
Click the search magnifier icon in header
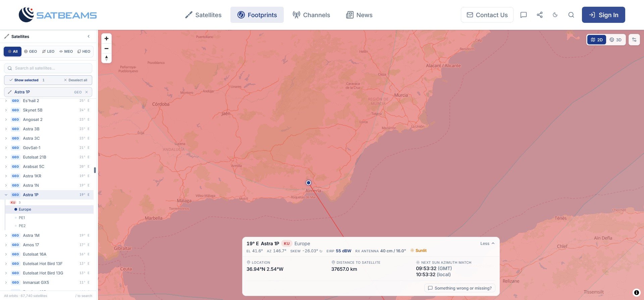pos(571,15)
